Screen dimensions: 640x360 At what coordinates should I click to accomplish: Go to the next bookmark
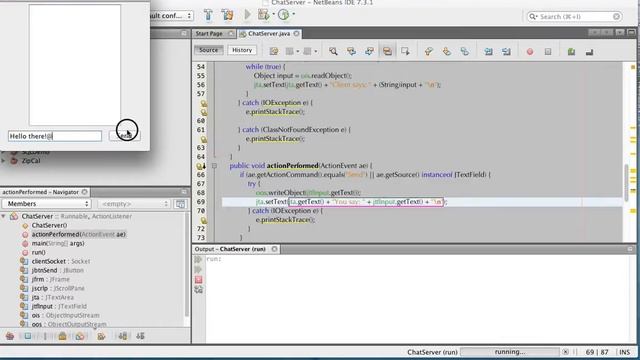[x=447, y=51]
